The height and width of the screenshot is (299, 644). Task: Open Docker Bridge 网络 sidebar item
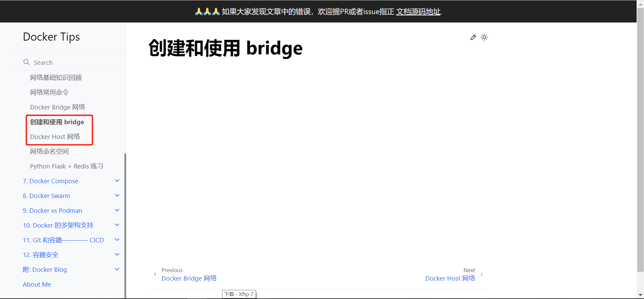[x=58, y=107]
